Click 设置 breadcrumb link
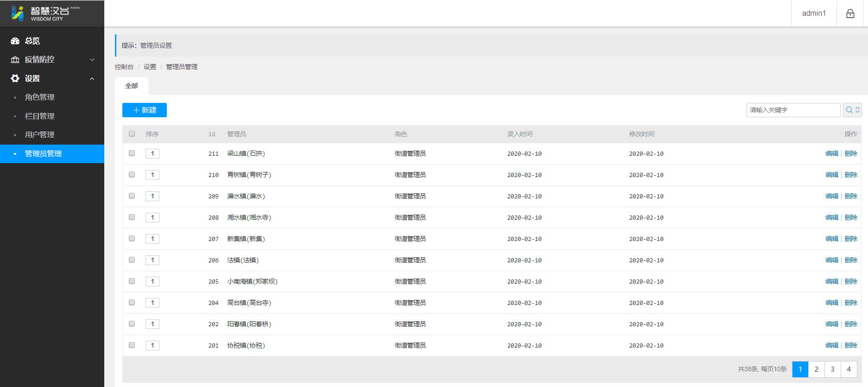Viewport: 868px width, 387px height. point(150,67)
